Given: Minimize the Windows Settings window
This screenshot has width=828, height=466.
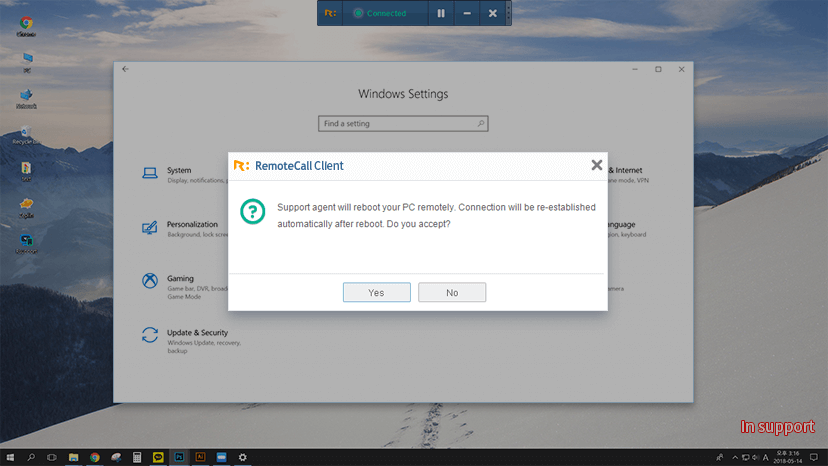Looking at the screenshot, I should coord(635,69).
